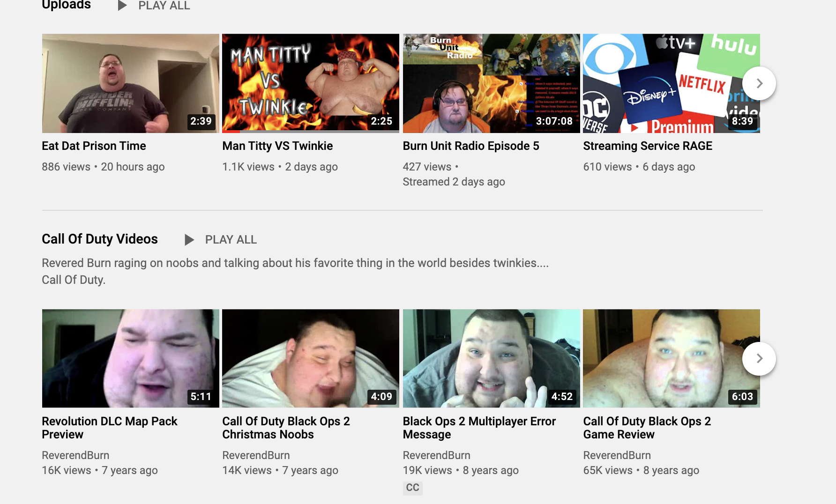836x504 pixels.
Task: Open the Black Ops 2 Multiplayer Error Message thumbnail
Action: coord(491,358)
